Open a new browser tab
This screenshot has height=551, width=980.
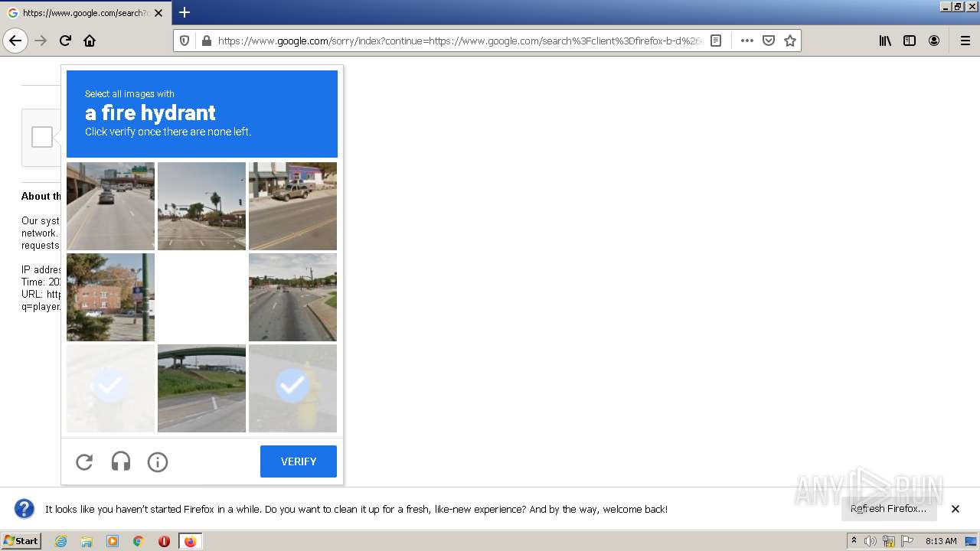point(185,12)
